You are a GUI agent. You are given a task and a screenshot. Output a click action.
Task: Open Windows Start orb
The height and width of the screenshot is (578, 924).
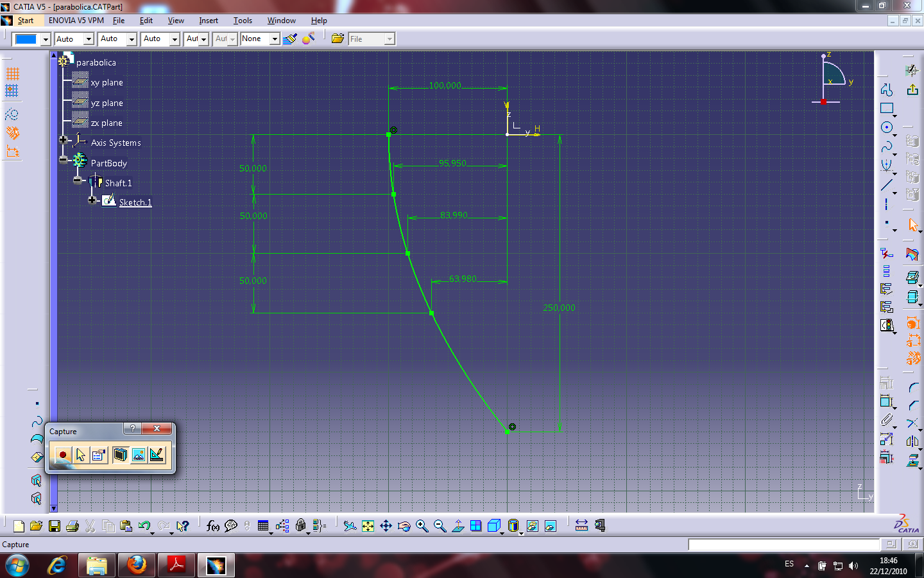[x=17, y=566]
